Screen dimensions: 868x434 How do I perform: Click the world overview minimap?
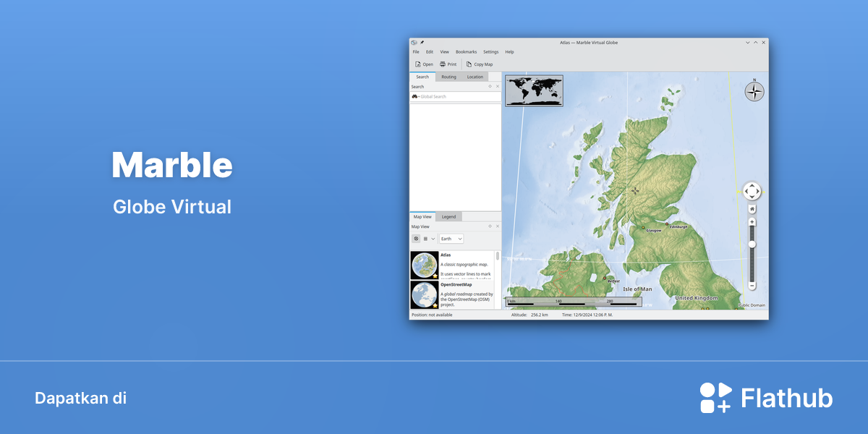[x=534, y=91]
